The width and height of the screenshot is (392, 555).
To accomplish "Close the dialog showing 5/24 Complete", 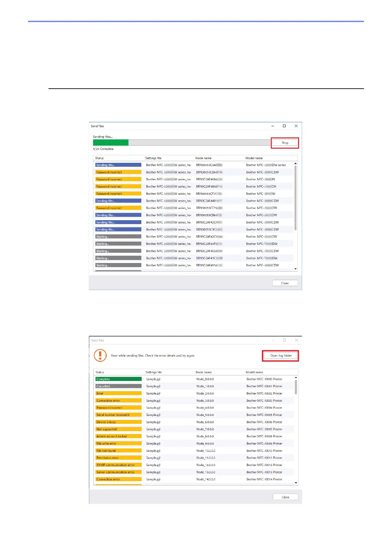I will tap(285, 283).
